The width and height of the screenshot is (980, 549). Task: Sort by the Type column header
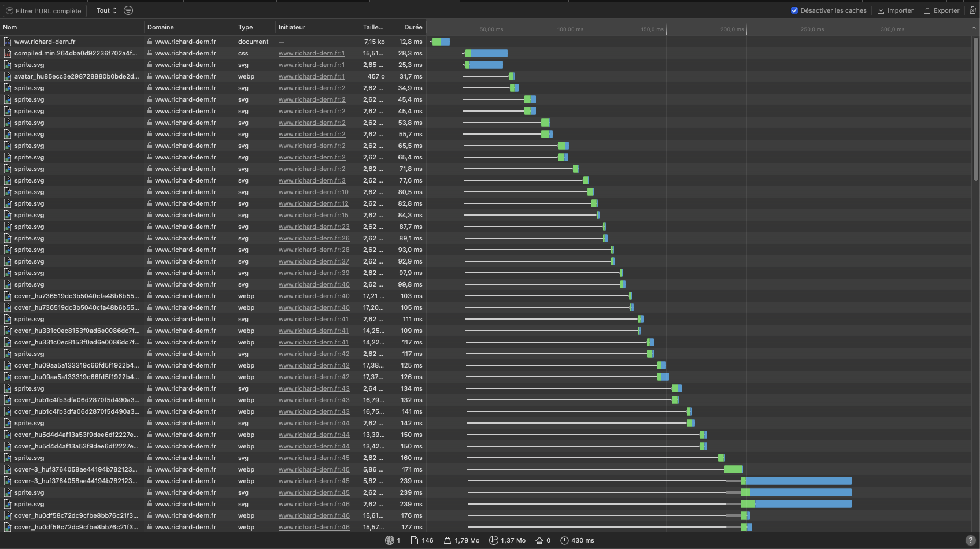click(245, 27)
